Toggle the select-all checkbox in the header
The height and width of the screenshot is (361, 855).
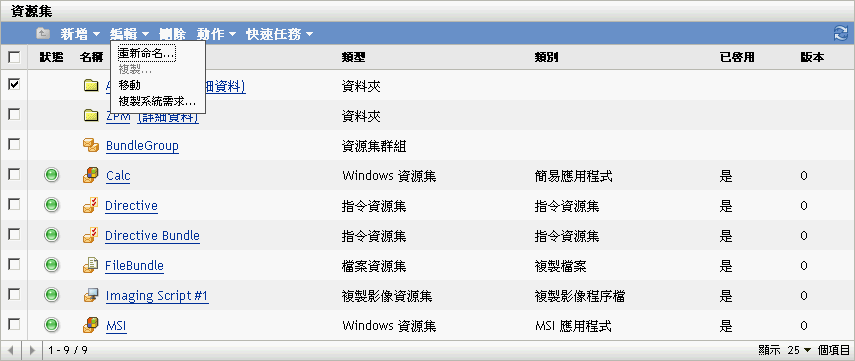[x=14, y=57]
